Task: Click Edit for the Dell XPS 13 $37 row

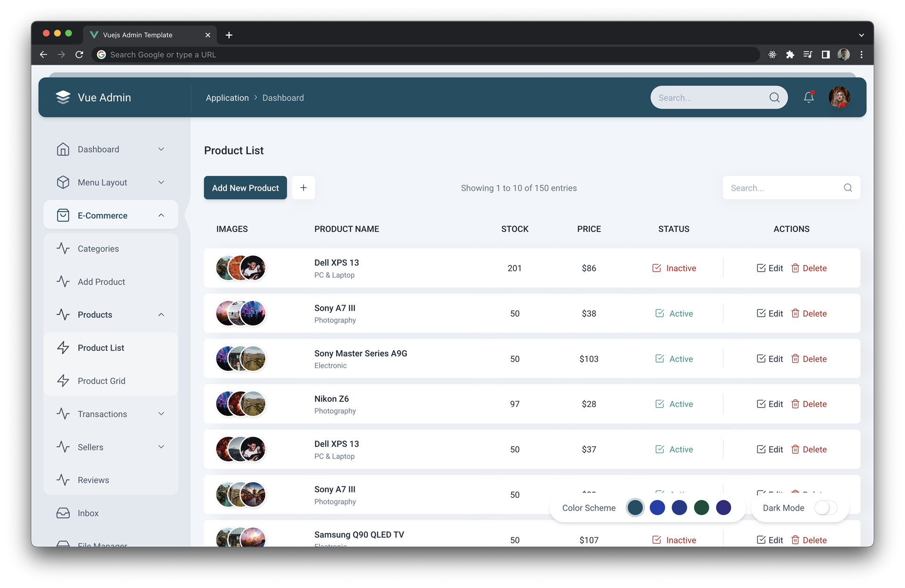Action: pos(769,449)
